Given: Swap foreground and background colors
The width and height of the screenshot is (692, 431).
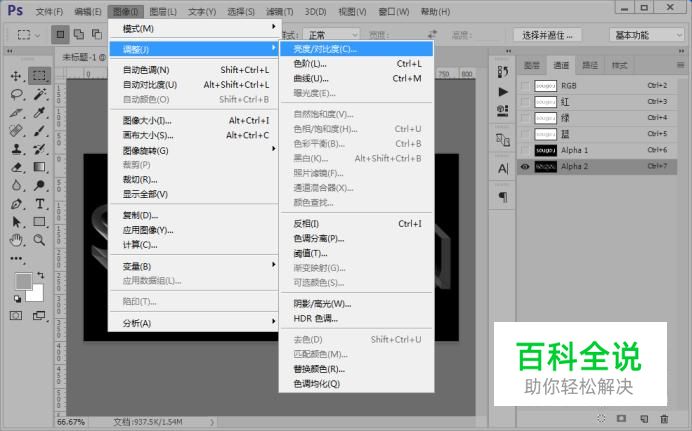Looking at the screenshot, I should pos(41,275).
